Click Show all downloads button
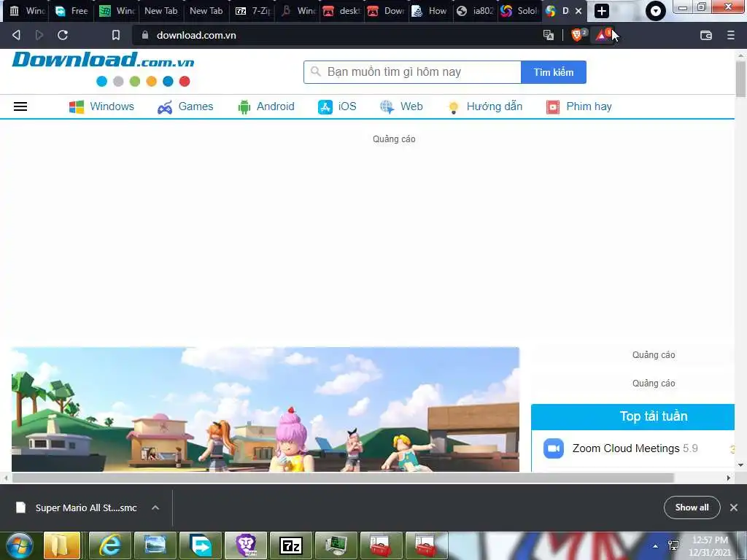 pyautogui.click(x=692, y=507)
